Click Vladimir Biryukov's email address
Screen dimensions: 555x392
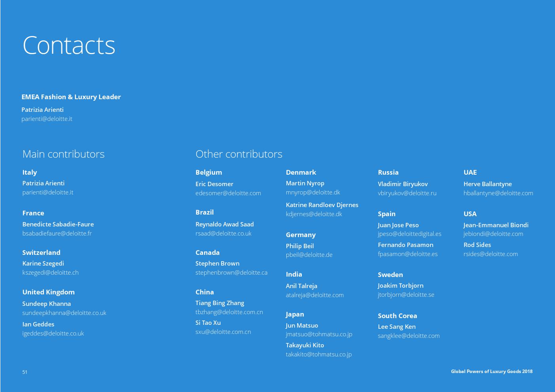click(x=407, y=193)
